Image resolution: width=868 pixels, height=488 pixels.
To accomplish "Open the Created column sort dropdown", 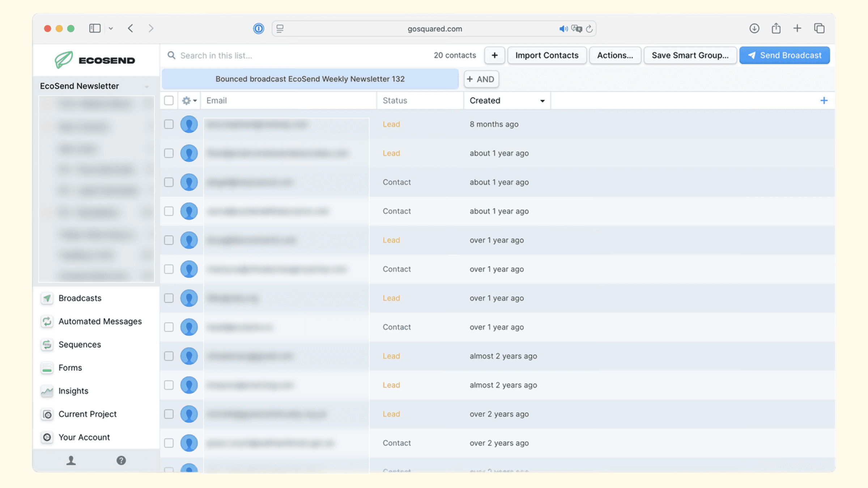I will point(542,101).
